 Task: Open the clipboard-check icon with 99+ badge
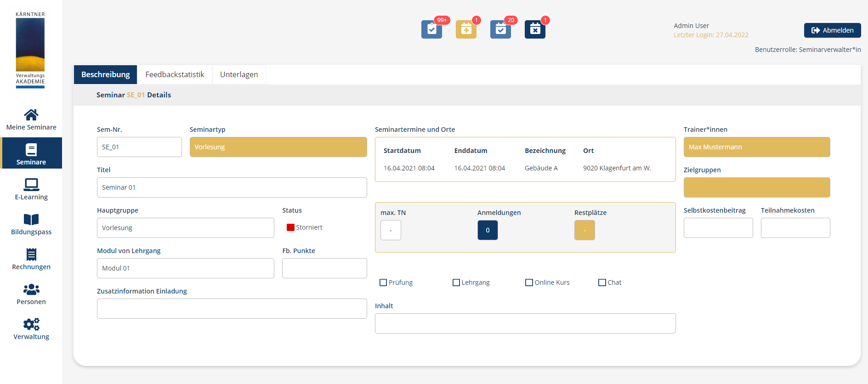click(431, 29)
